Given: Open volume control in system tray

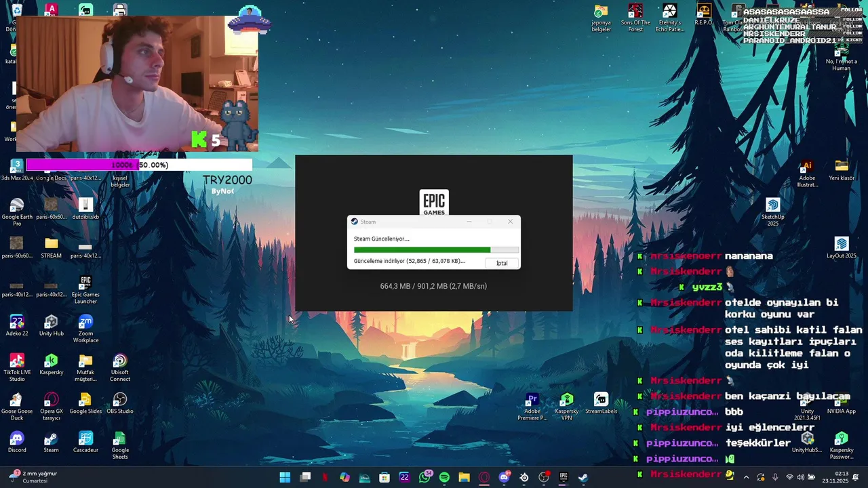Looking at the screenshot, I should pyautogui.click(x=800, y=477).
